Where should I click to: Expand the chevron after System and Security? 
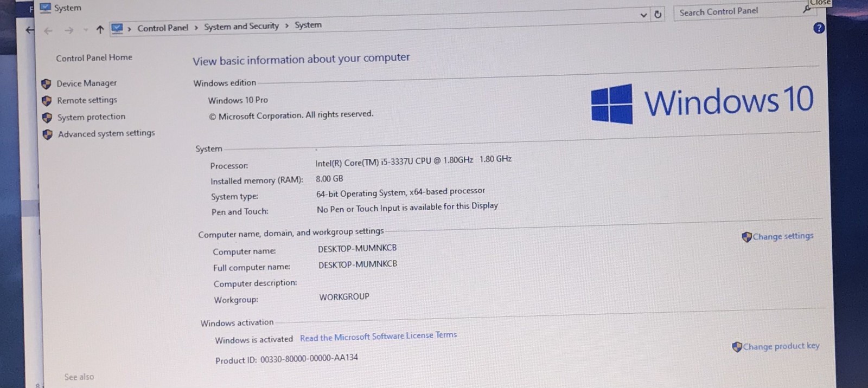pyautogui.click(x=287, y=25)
